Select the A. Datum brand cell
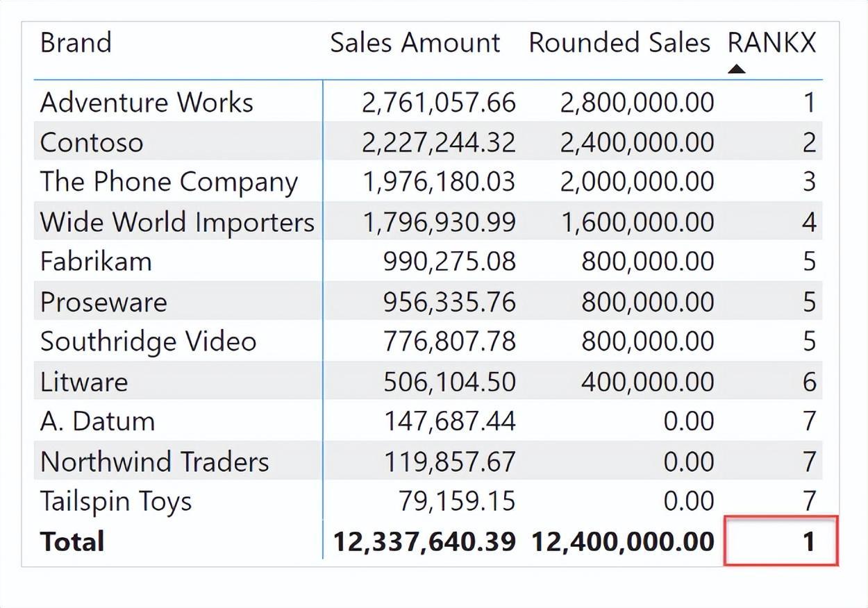868x608 pixels. [97, 421]
